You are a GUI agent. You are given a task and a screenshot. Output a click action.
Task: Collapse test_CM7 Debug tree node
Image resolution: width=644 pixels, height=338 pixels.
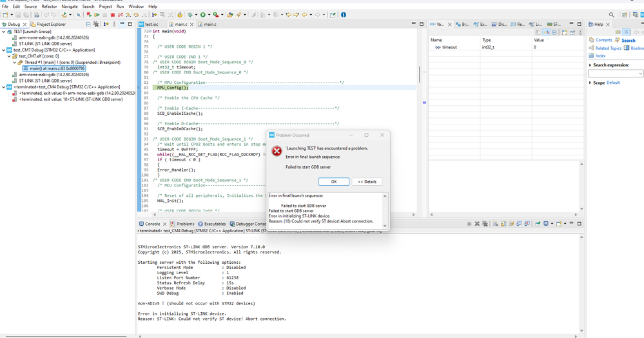pos(4,50)
